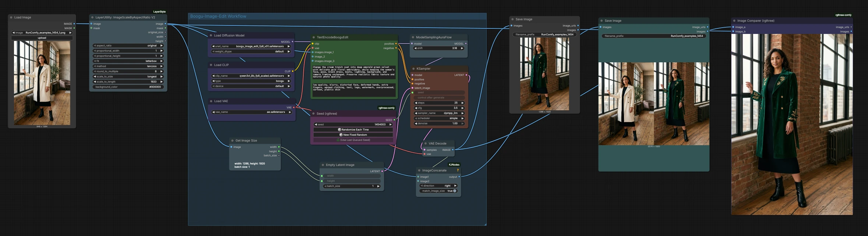Increase KSampler steps with right arrow
The width and height of the screenshot is (868, 236).
click(462, 103)
